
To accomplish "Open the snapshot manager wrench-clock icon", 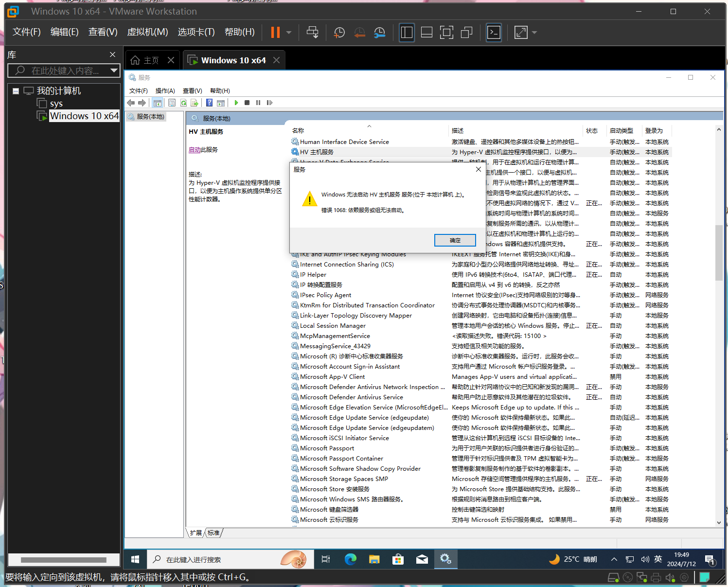I will click(x=379, y=32).
